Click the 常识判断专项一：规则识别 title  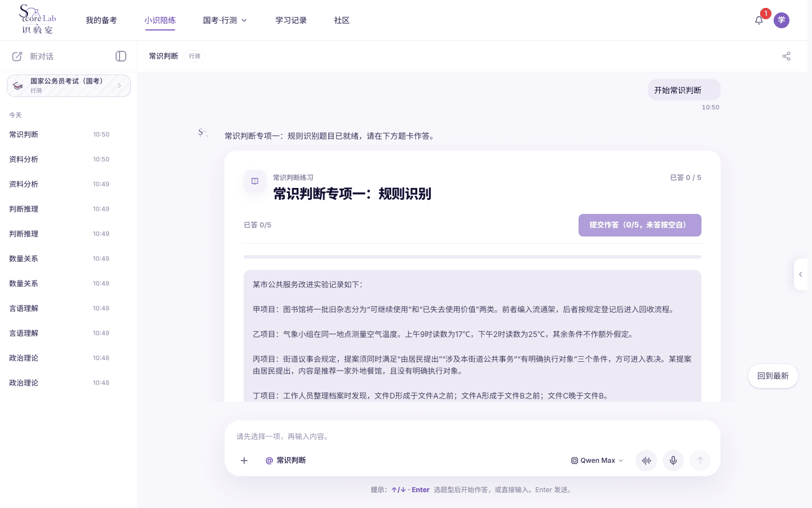352,194
